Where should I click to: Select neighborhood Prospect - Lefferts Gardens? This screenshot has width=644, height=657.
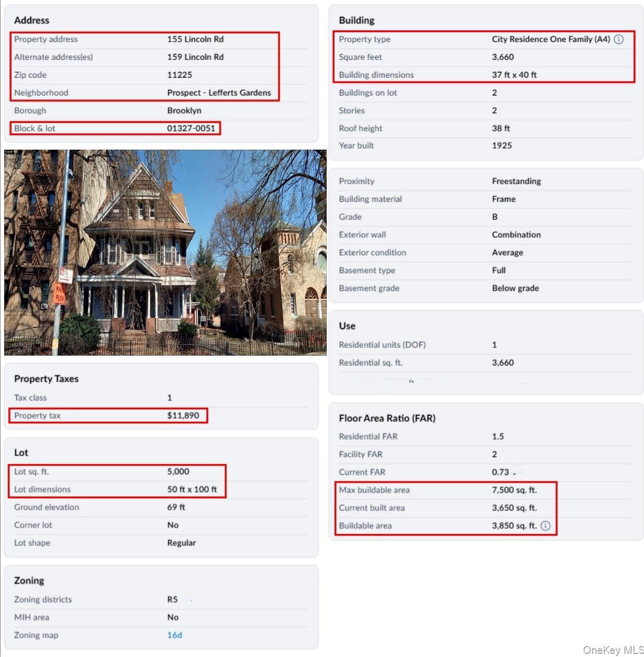pos(219,93)
